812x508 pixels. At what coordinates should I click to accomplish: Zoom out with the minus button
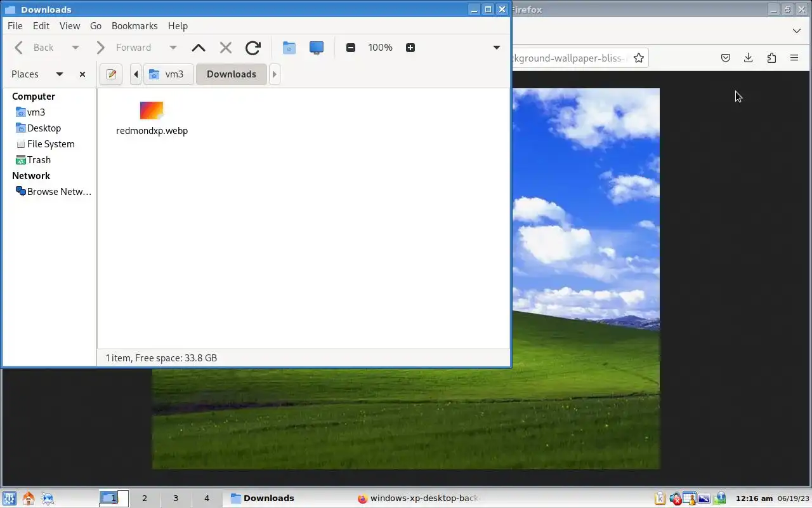pyautogui.click(x=351, y=48)
